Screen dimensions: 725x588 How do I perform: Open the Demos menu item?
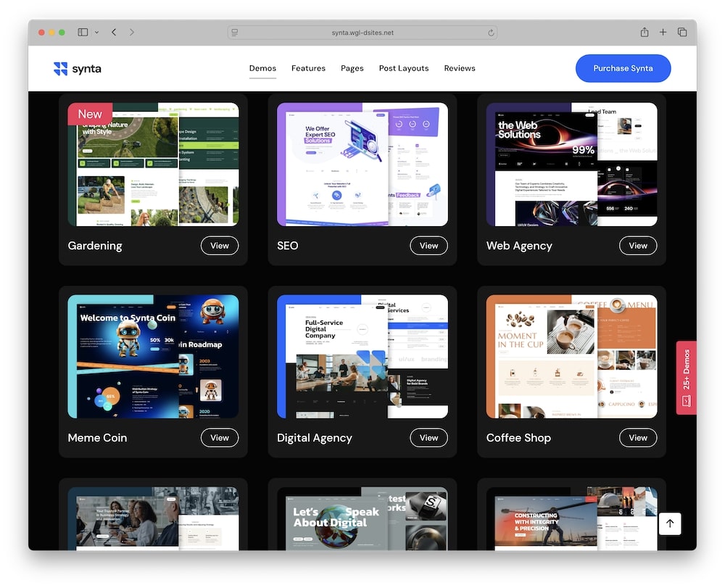point(262,68)
